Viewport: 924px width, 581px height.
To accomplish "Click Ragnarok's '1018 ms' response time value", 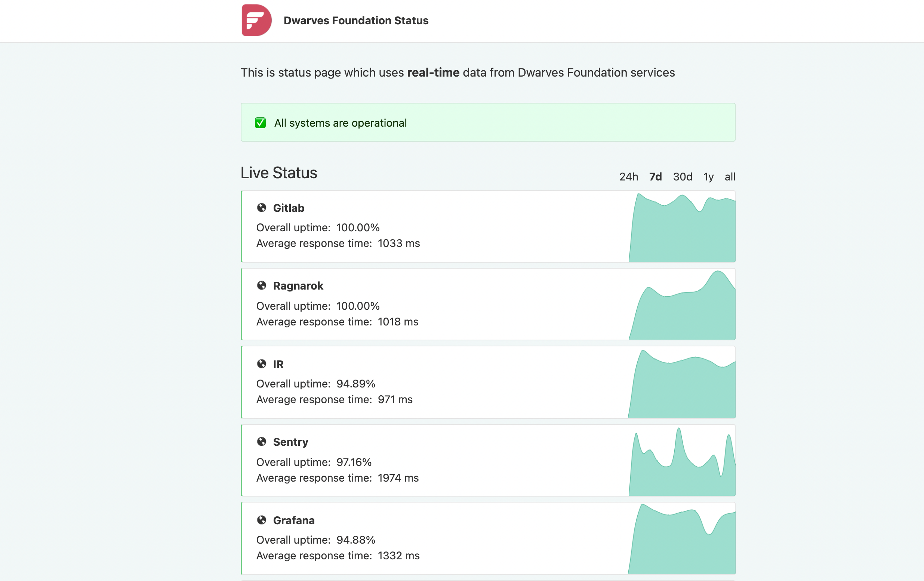I will click(x=398, y=322).
